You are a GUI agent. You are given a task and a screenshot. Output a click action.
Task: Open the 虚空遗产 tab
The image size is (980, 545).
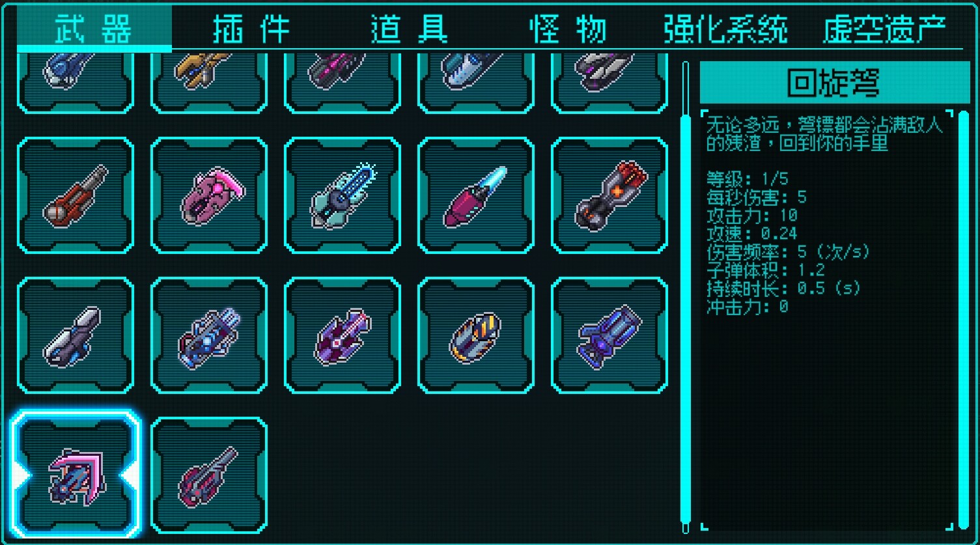[x=884, y=29]
